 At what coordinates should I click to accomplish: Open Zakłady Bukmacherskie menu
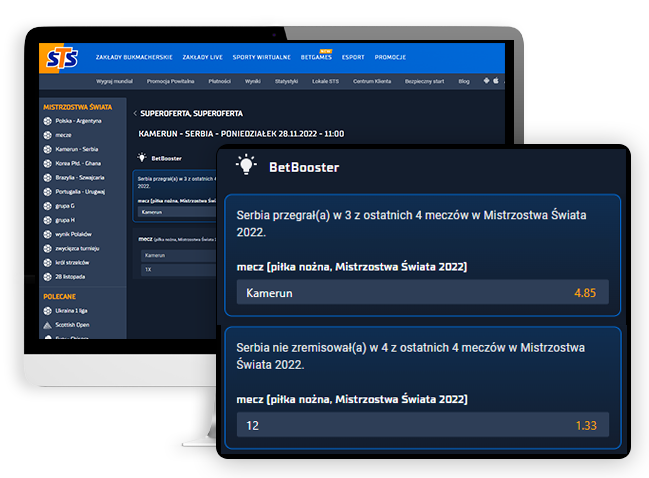134,58
